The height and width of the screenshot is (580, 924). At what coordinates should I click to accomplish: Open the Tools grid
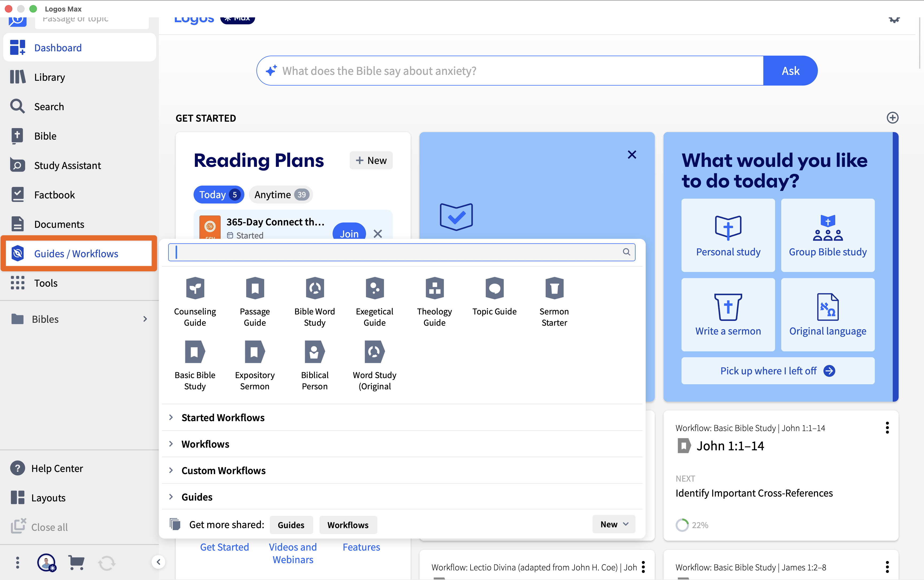[x=79, y=283]
